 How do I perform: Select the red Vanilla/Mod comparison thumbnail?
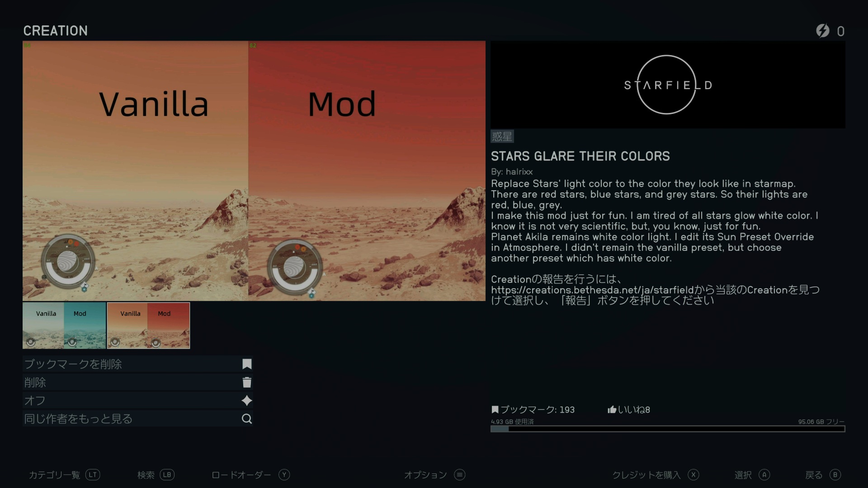pos(148,326)
